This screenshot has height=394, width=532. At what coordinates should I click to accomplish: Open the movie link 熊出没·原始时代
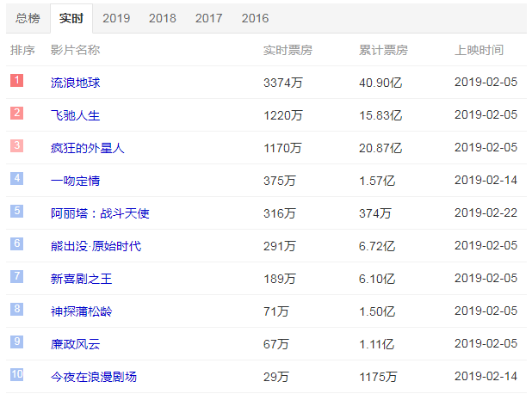(x=96, y=246)
